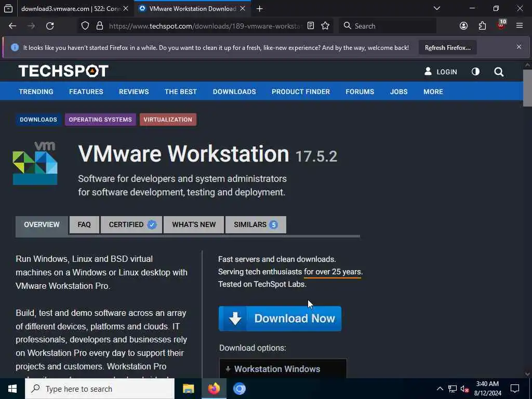The height and width of the screenshot is (399, 532).
Task: Open the PRODUCT FINDER nav item
Action: tap(301, 91)
